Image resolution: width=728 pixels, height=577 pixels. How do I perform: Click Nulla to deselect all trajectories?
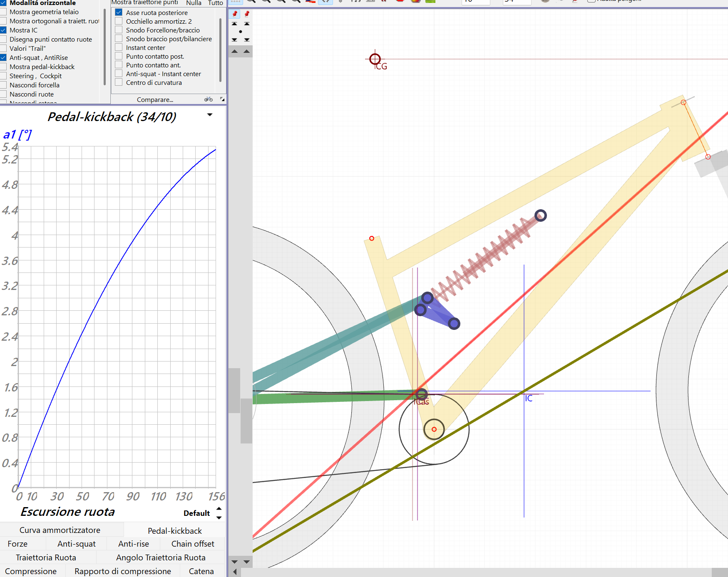point(194,3)
